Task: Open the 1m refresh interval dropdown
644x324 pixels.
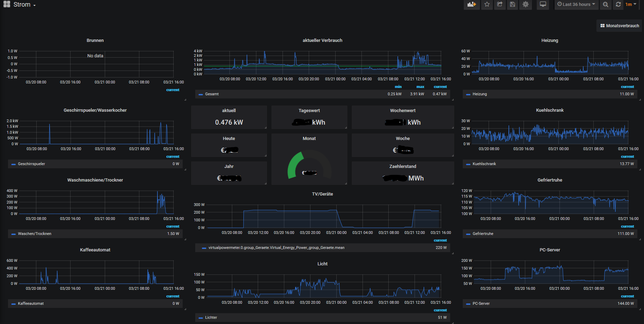Action: [x=631, y=5]
